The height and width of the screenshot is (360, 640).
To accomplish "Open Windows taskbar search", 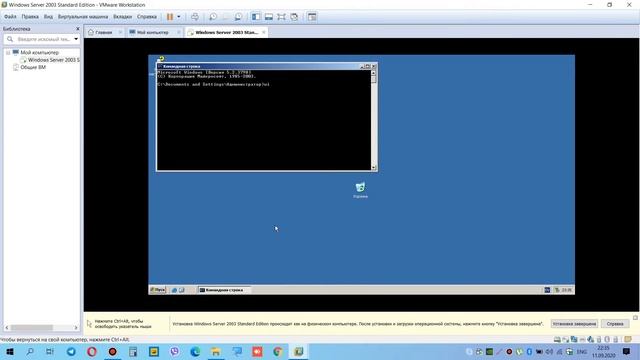I will pyautogui.click(x=30, y=351).
